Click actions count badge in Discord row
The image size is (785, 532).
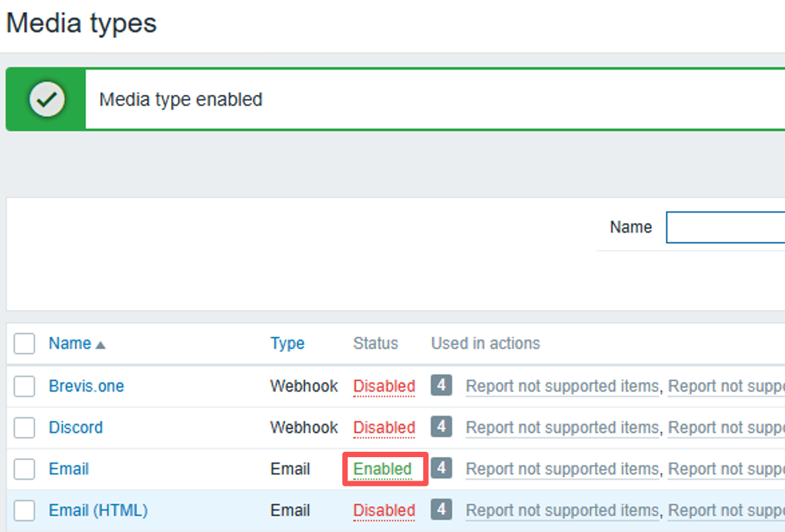pyautogui.click(x=441, y=426)
